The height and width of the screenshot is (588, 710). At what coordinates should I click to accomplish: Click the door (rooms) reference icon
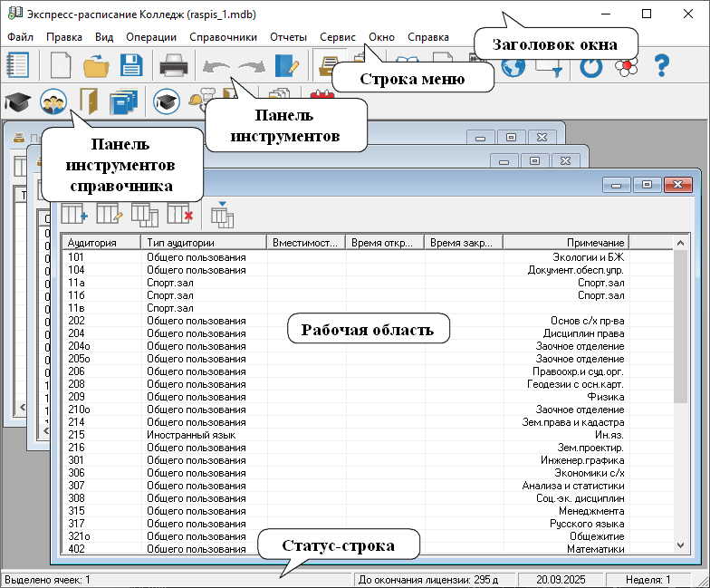click(88, 103)
